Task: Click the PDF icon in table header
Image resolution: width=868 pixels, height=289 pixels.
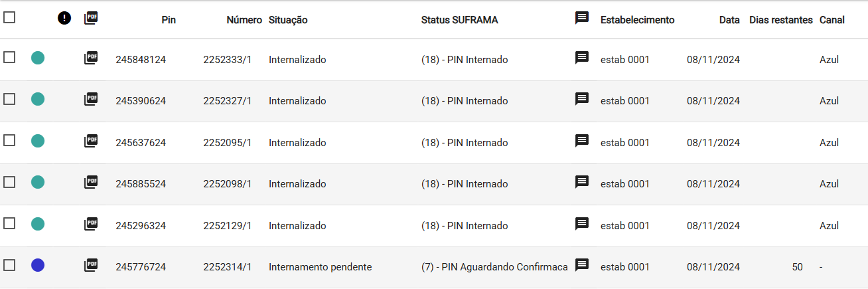Action: [x=91, y=19]
